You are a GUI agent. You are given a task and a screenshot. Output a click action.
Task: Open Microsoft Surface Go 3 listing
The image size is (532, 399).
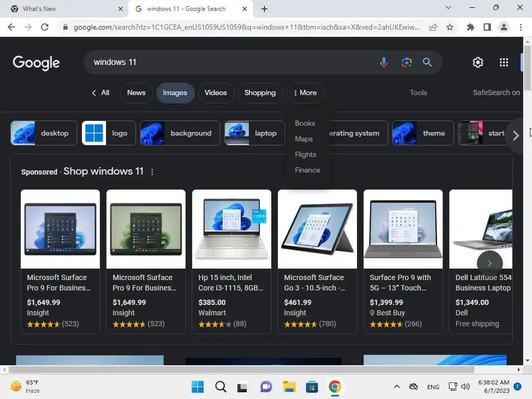(x=317, y=261)
